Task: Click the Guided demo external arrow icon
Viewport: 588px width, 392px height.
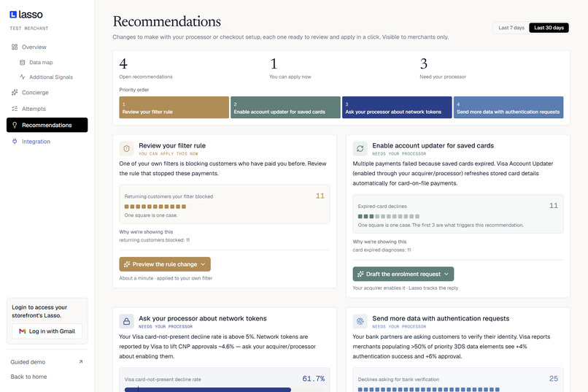Action: (x=81, y=362)
